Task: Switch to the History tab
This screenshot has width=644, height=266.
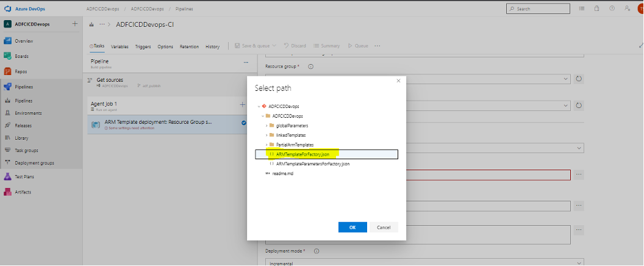Action: tap(212, 46)
